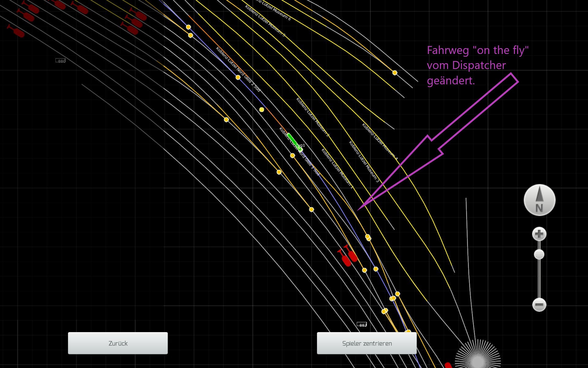This screenshot has height=368, width=588.
Task: Click the bright yellow switch dot on orange track
Action: pyautogui.click(x=262, y=109)
